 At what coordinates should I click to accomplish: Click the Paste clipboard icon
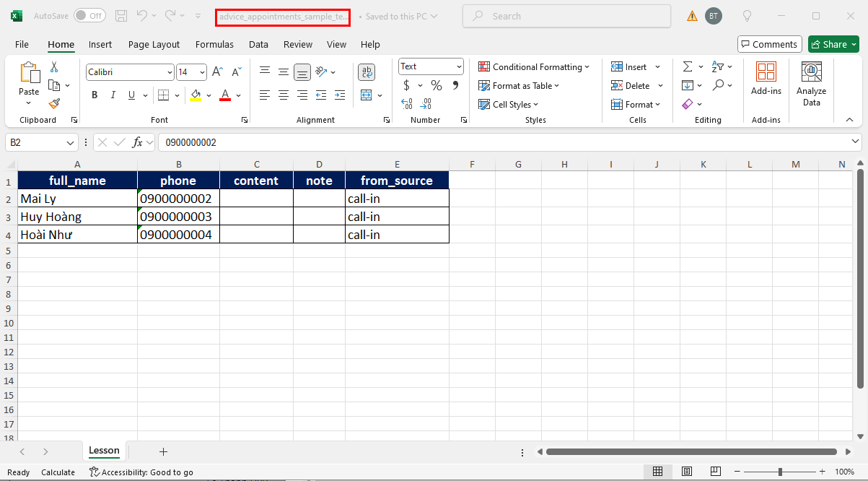(x=29, y=72)
